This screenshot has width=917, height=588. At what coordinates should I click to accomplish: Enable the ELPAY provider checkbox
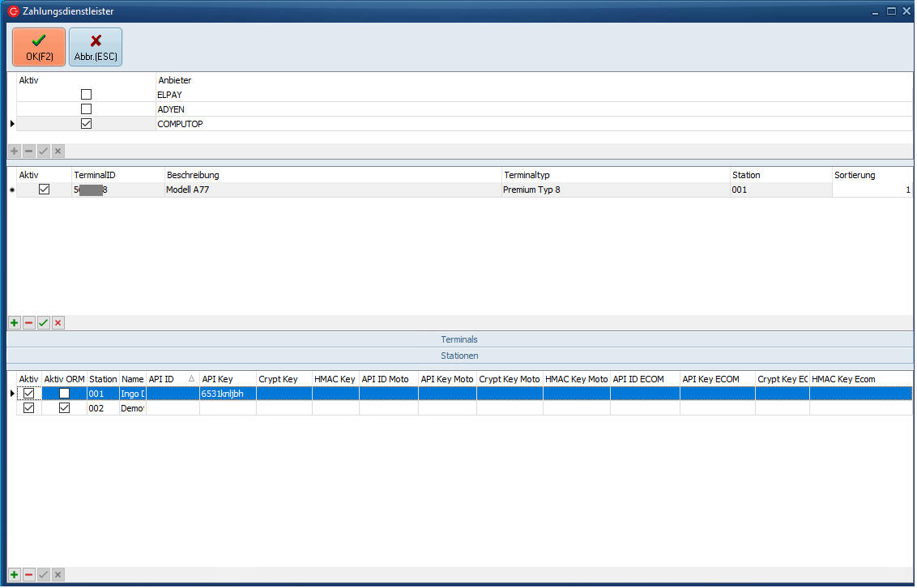[86, 95]
